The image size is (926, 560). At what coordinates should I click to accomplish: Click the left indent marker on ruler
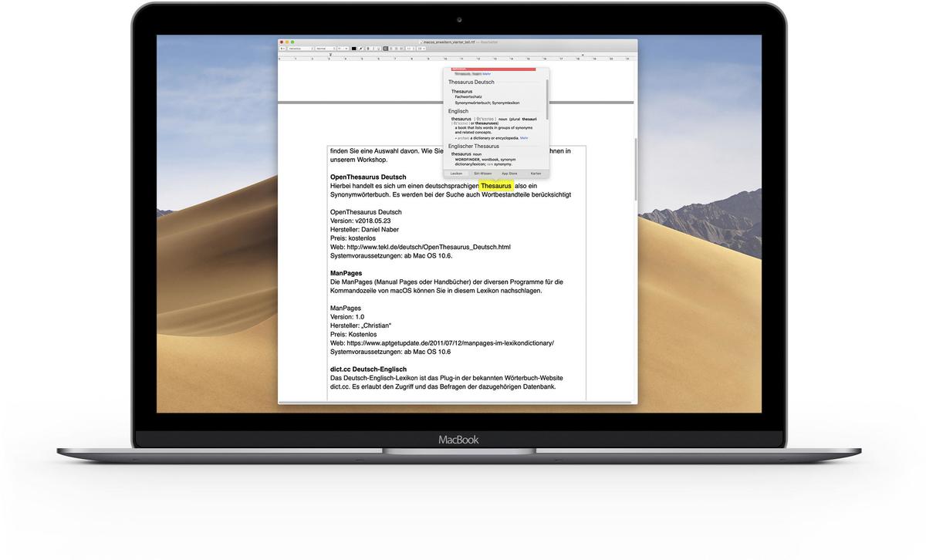tap(330, 55)
